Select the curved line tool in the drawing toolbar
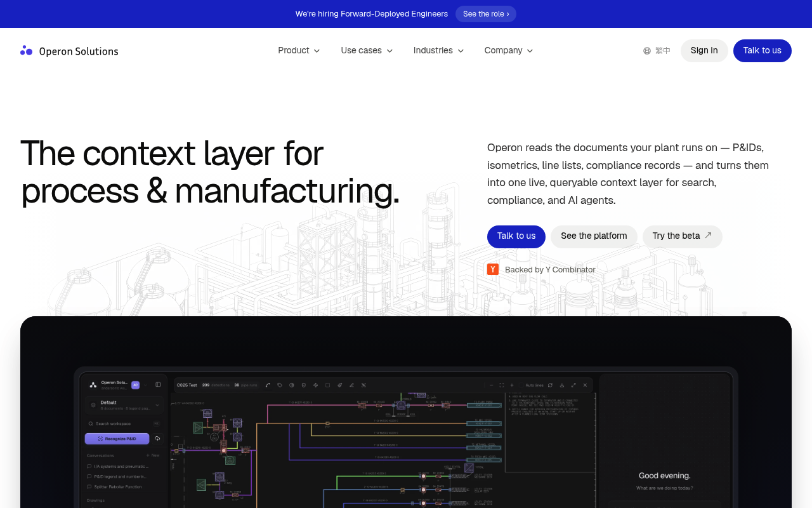 pyautogui.click(x=268, y=385)
